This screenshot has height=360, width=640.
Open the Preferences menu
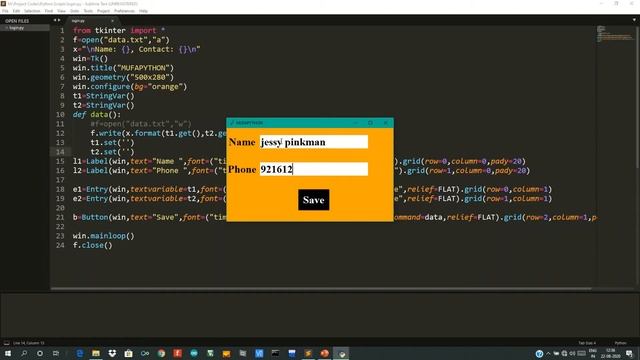click(x=124, y=11)
